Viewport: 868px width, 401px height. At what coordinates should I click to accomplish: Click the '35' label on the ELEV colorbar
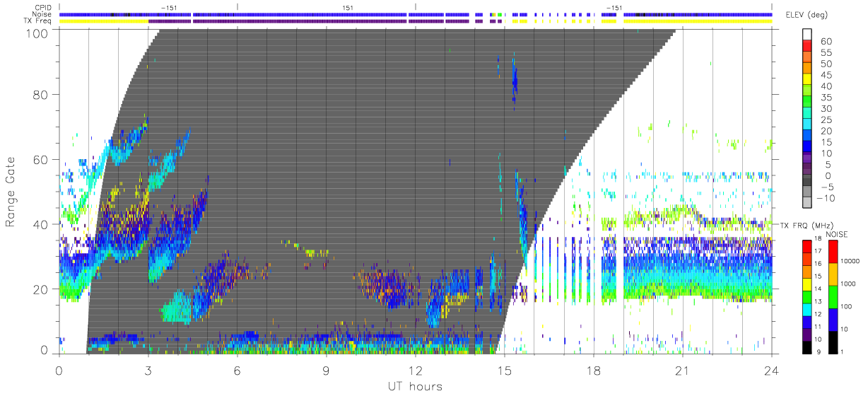tap(827, 98)
